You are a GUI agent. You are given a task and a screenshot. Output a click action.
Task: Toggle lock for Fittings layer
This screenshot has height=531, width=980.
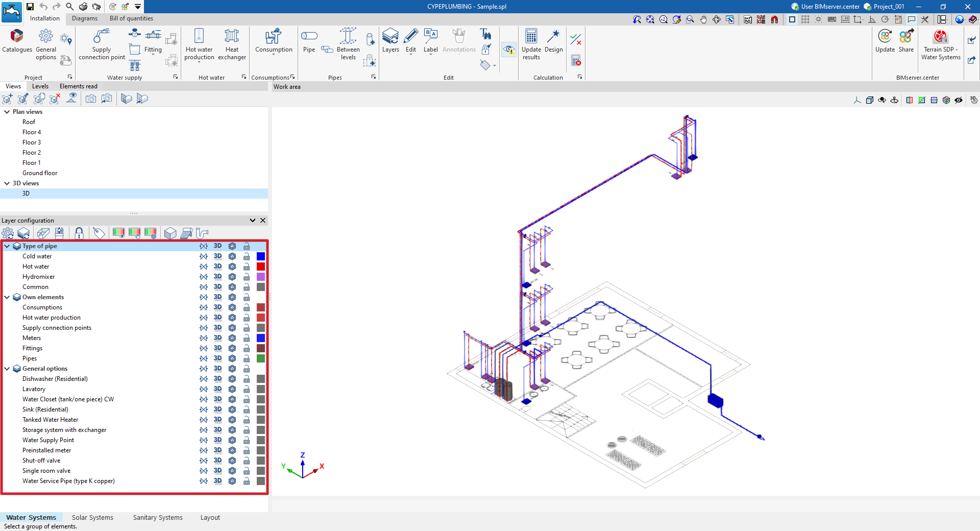[247, 348]
